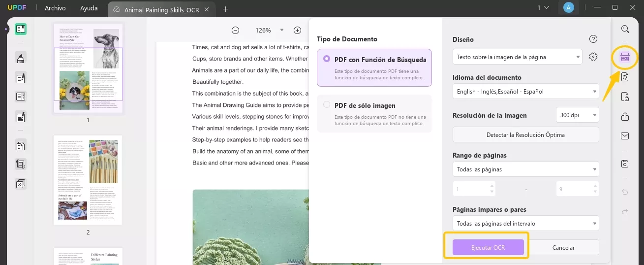Open the Organize Pages tool icon
The width and height of the screenshot is (644, 265).
tap(21, 97)
